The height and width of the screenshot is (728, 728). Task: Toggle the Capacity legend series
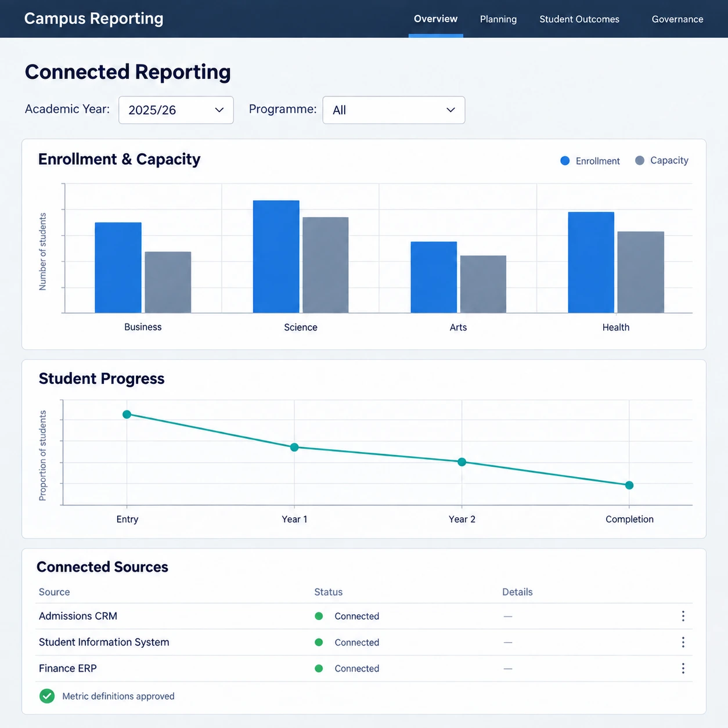[x=662, y=160]
